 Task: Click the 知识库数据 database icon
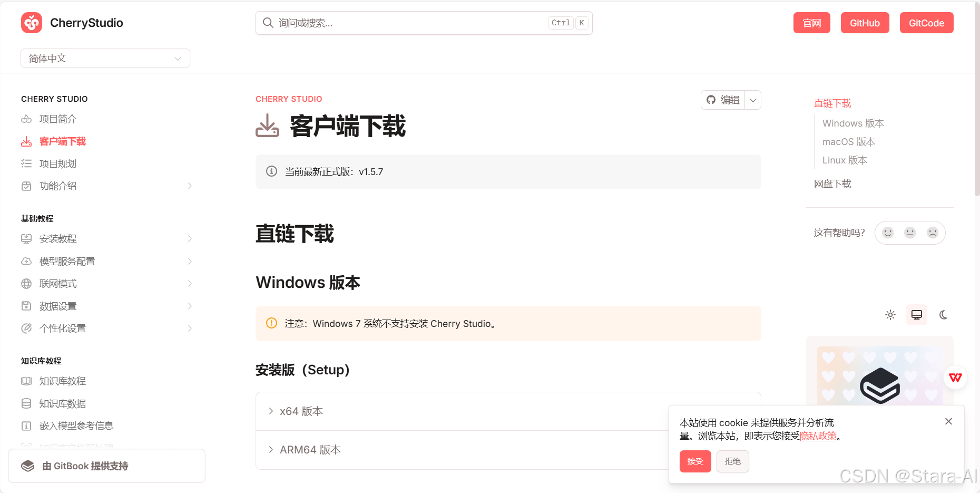(26, 403)
